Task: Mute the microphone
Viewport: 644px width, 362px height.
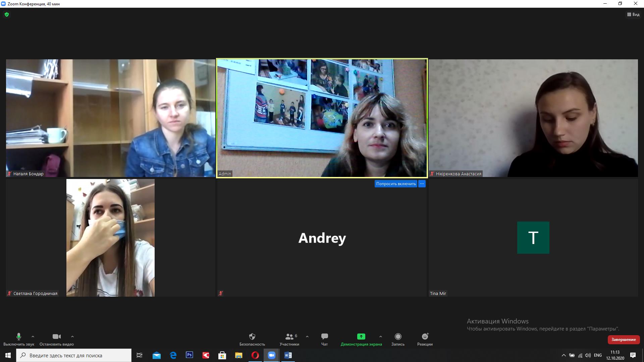Action: (x=19, y=337)
